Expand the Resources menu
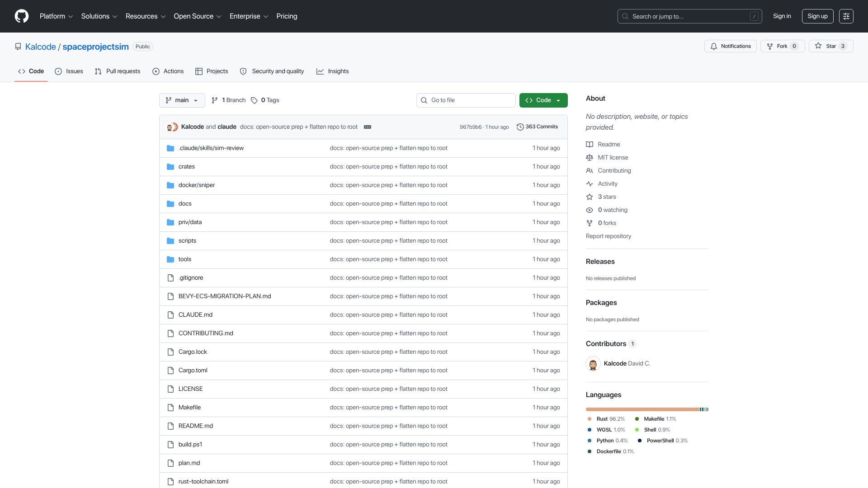The image size is (868, 488). click(145, 16)
